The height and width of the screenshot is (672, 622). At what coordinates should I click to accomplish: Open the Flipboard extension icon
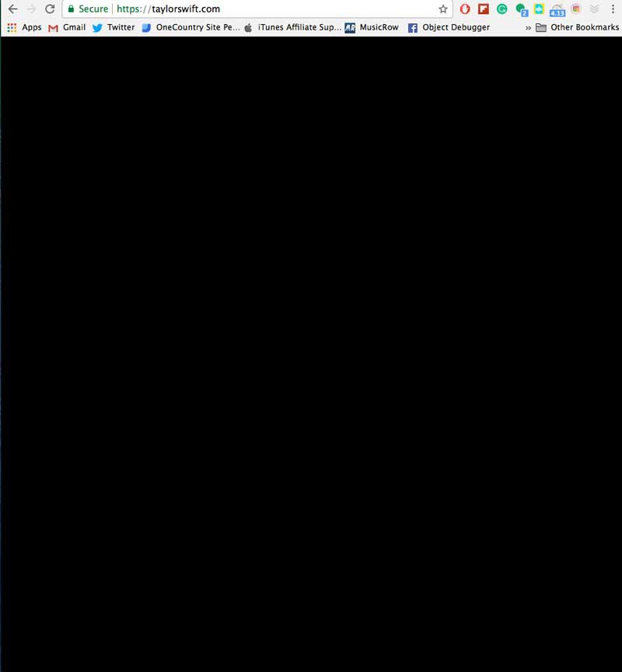coord(484,9)
